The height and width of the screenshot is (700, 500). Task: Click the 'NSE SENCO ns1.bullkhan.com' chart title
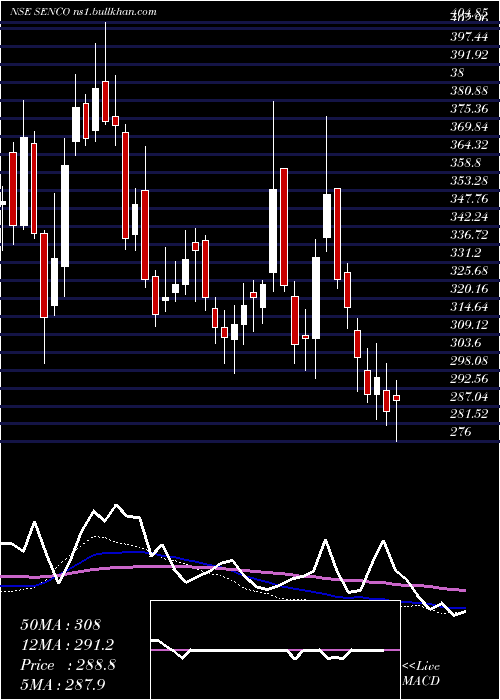(x=83, y=12)
